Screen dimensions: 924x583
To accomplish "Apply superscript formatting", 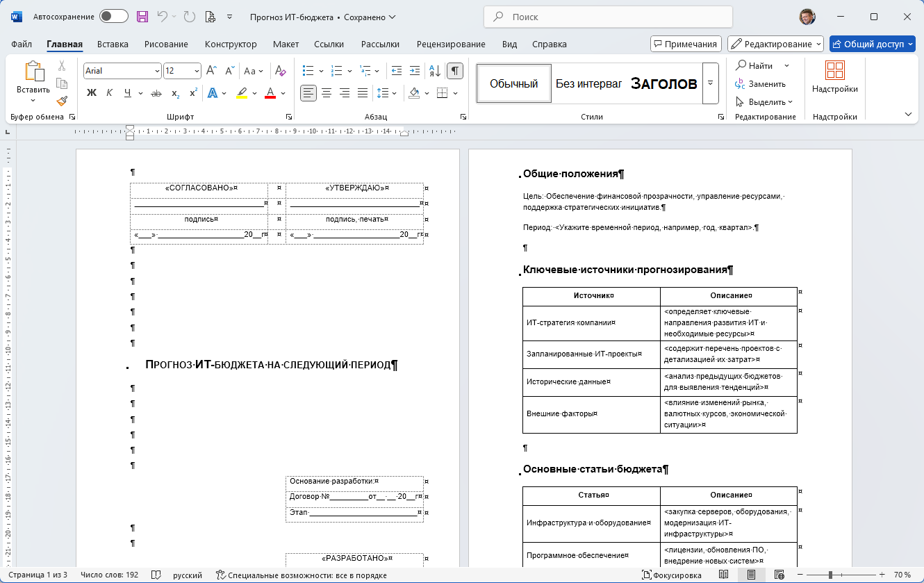I will (x=193, y=93).
